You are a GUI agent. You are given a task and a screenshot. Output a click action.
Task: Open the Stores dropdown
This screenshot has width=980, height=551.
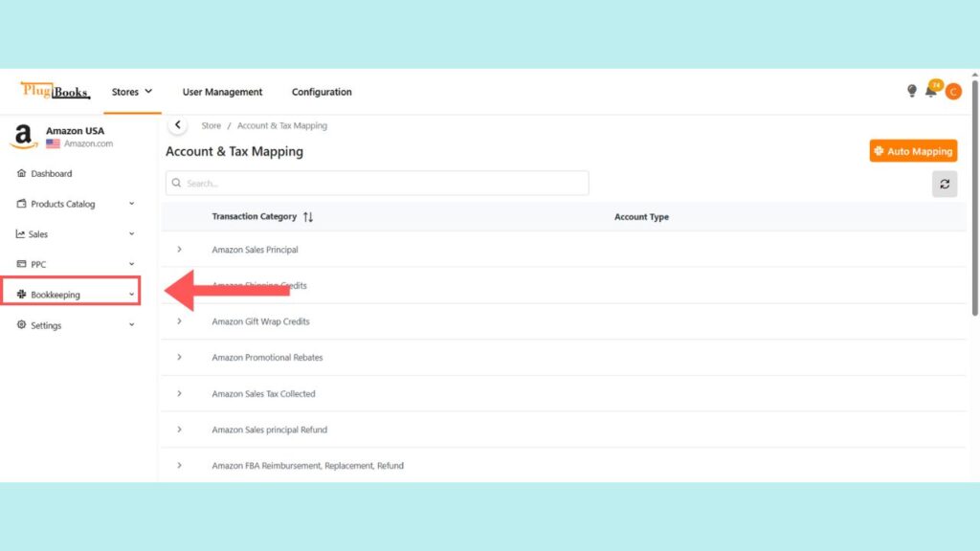click(x=132, y=92)
